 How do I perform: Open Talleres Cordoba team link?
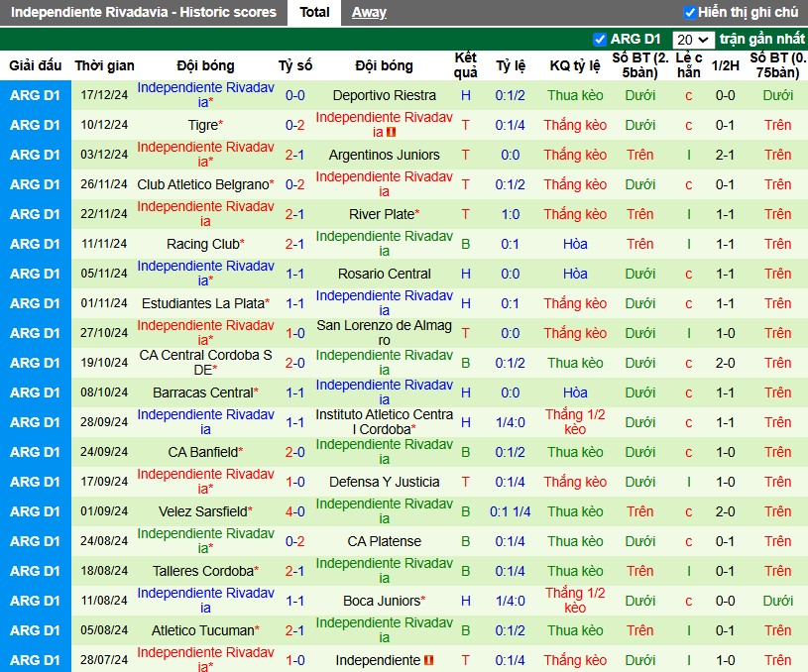click(x=203, y=571)
